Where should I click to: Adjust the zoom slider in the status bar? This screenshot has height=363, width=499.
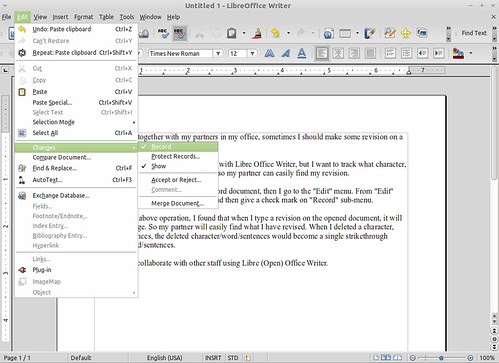(x=441, y=358)
